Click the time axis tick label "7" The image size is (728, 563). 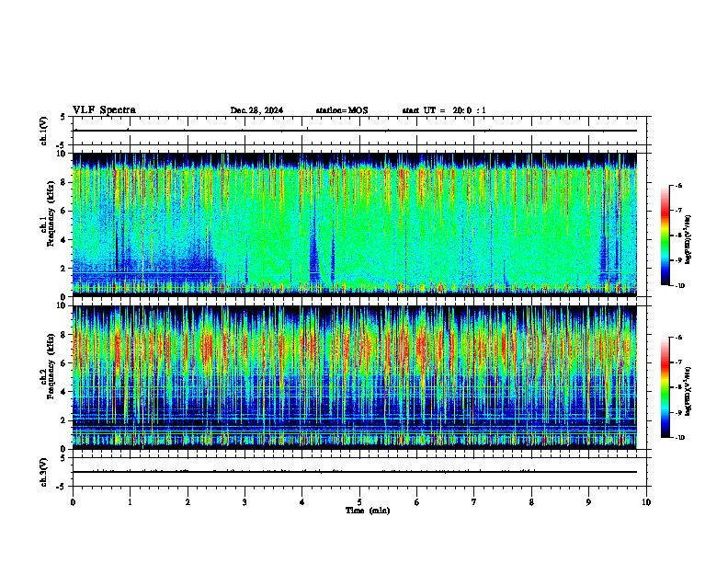point(474,502)
